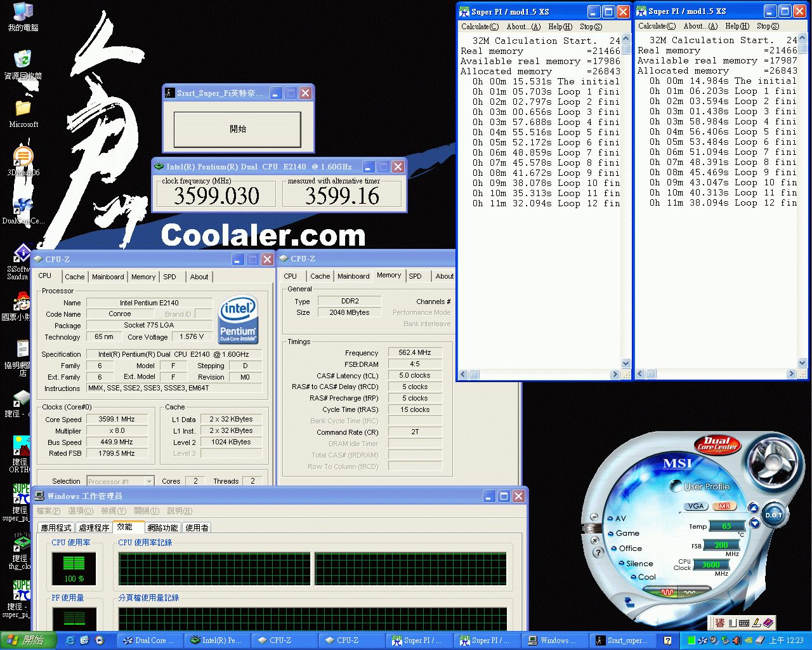Image resolution: width=812 pixels, height=650 pixels.
Task: Switch to Dual Core taskbar button
Action: [149, 640]
